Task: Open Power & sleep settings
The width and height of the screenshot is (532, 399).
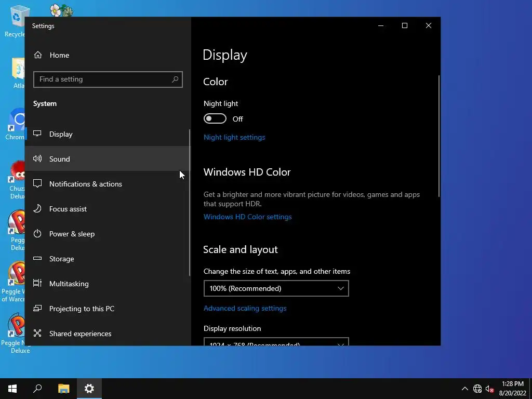Action: [108, 234]
